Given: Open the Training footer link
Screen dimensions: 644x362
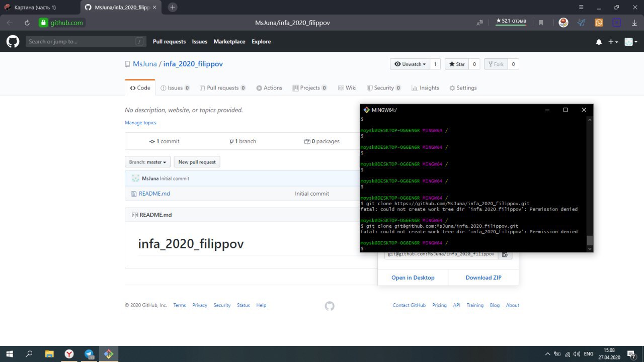Looking at the screenshot, I should [x=475, y=305].
